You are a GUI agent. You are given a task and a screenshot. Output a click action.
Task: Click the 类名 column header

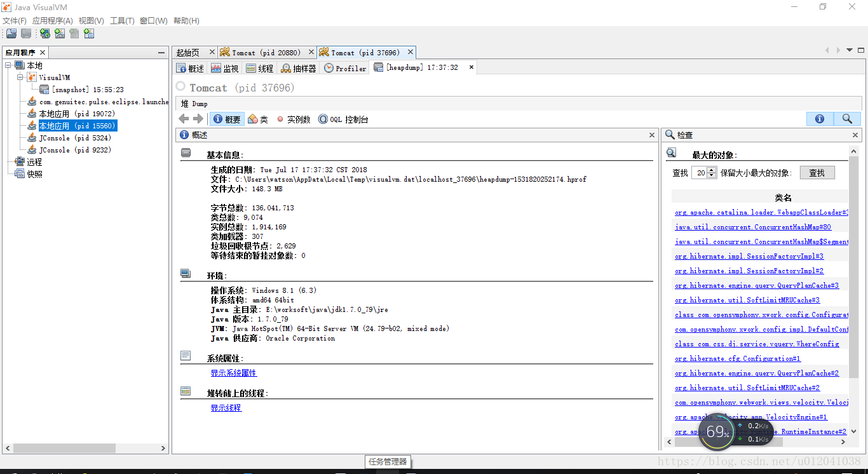(x=760, y=198)
